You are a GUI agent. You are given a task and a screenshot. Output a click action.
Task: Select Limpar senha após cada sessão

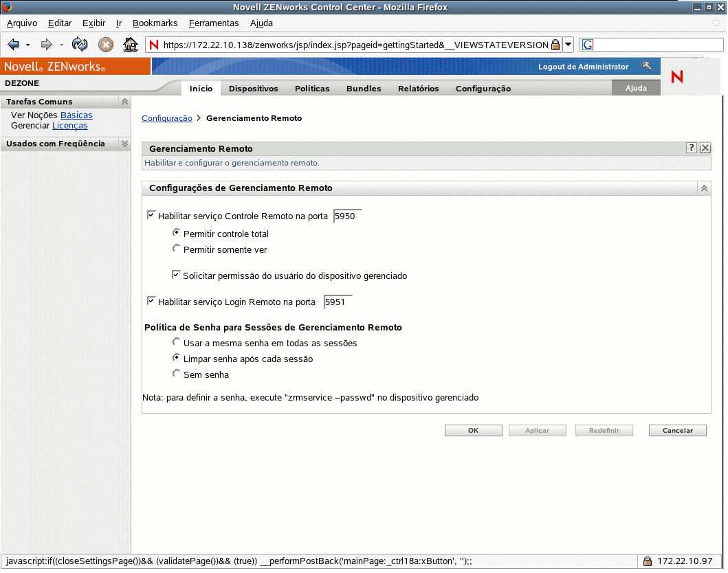[176, 358]
